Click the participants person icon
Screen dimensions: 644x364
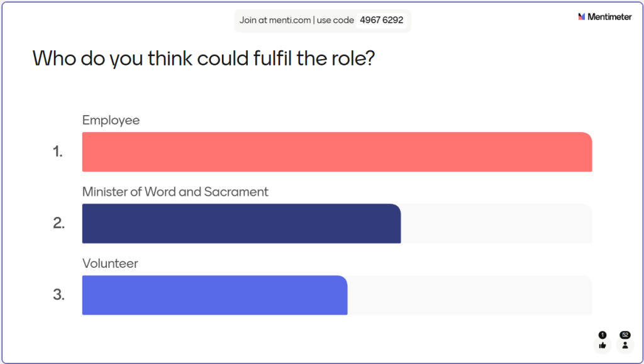point(625,345)
